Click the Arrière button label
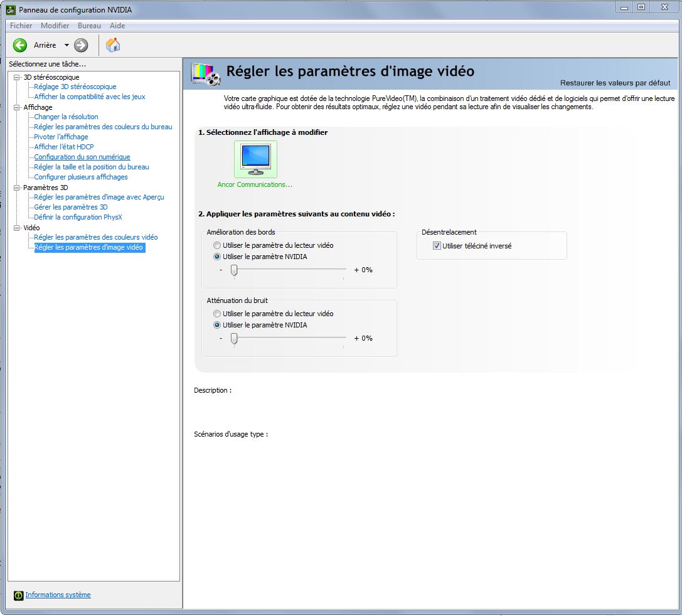The width and height of the screenshot is (682, 616). (x=45, y=45)
